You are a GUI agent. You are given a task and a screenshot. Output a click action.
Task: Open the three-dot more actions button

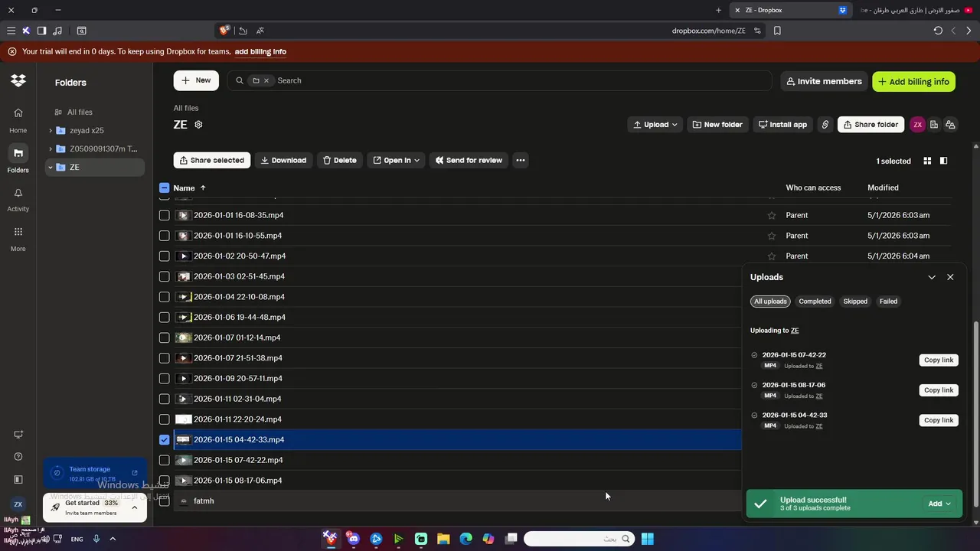521,161
